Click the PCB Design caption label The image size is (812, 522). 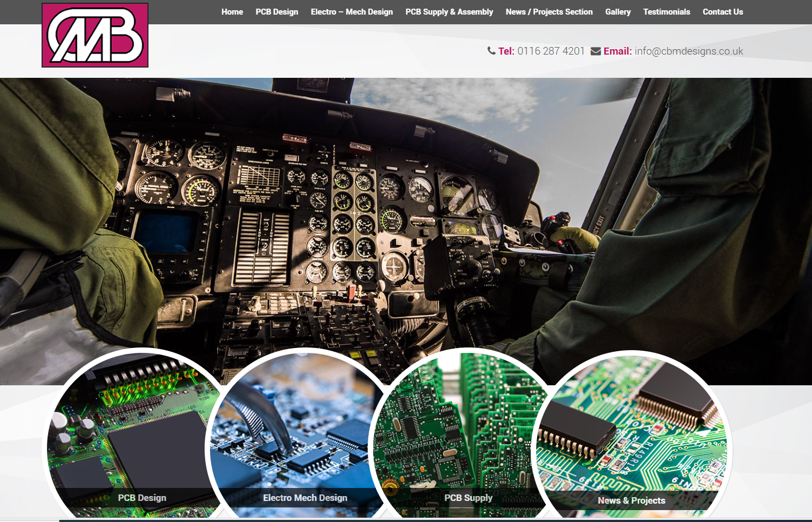(142, 498)
